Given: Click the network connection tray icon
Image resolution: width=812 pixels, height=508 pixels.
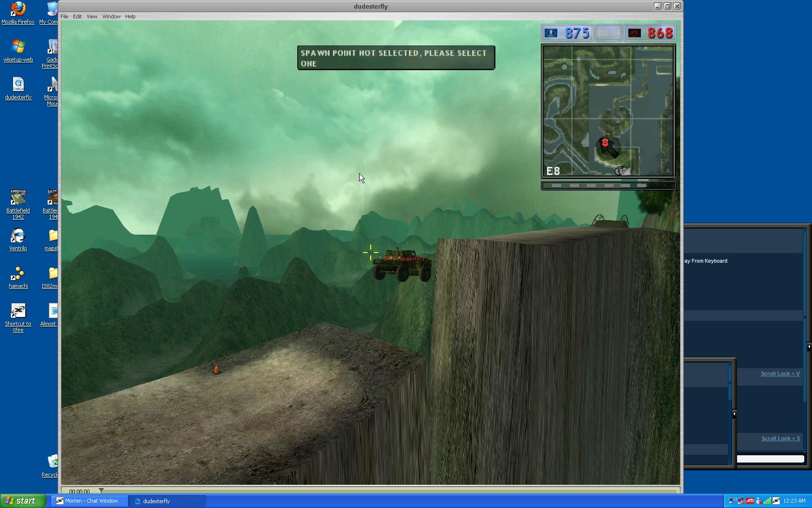Looking at the screenshot, I should point(741,501).
